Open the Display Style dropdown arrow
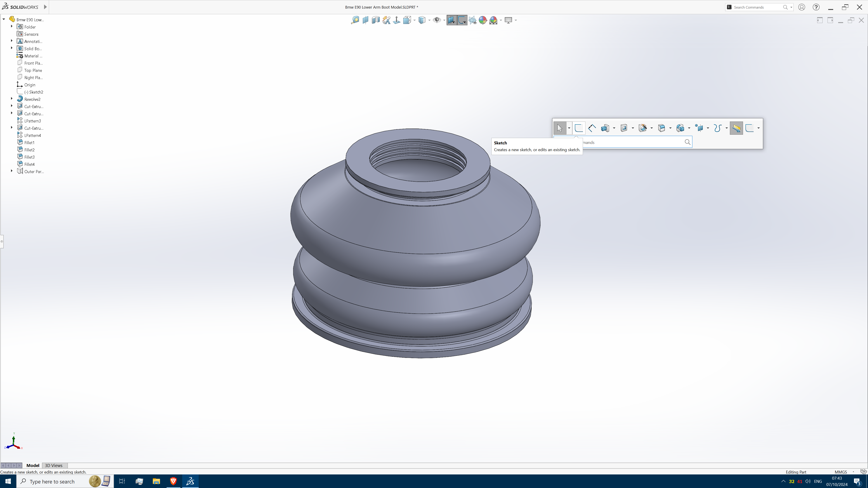This screenshot has width=868, height=488. pos(429,20)
